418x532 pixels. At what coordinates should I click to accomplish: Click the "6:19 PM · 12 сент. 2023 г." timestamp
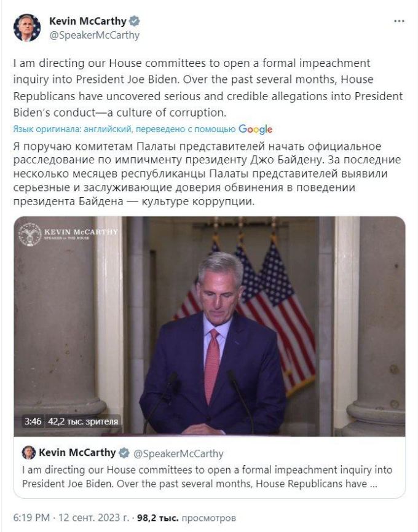pyautogui.click(x=79, y=518)
